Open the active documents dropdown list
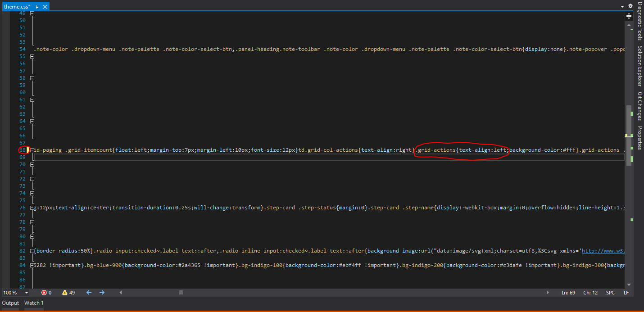 pyautogui.click(x=622, y=6)
